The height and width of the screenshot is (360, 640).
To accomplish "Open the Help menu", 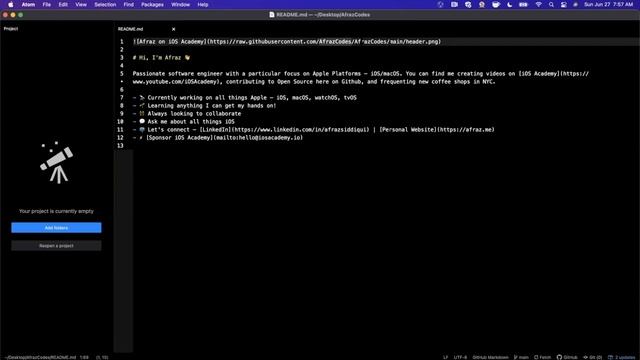I will coord(203,4).
